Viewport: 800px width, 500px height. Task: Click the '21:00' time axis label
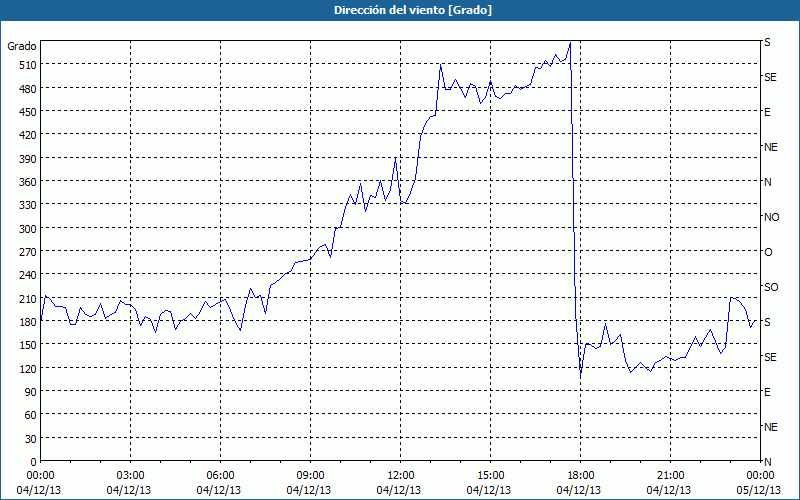(670, 476)
